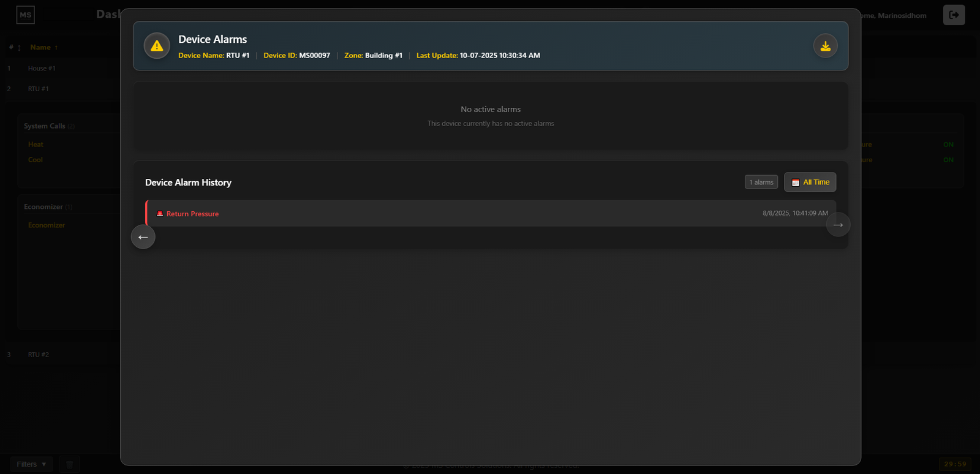Go to next device with right arrow
This screenshot has height=474, width=980.
tap(838, 225)
